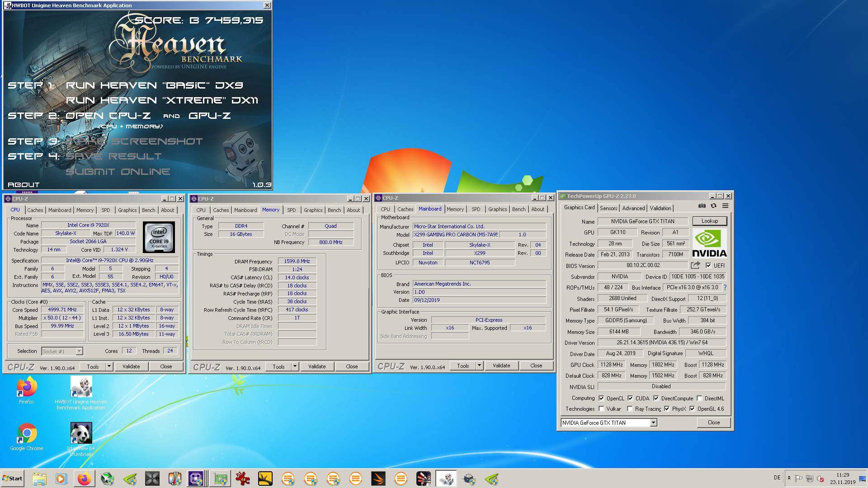Click the Close button in GPU-Z

714,422
